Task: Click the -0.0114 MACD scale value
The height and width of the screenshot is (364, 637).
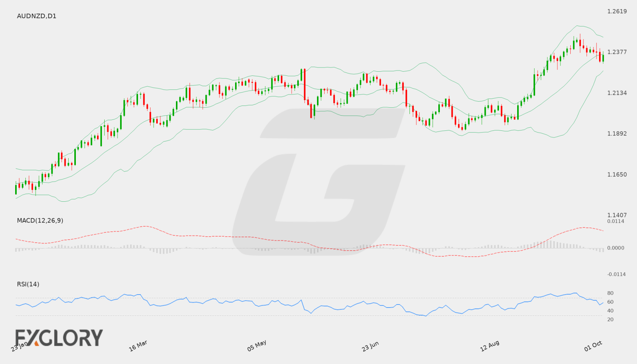Action: pos(617,274)
